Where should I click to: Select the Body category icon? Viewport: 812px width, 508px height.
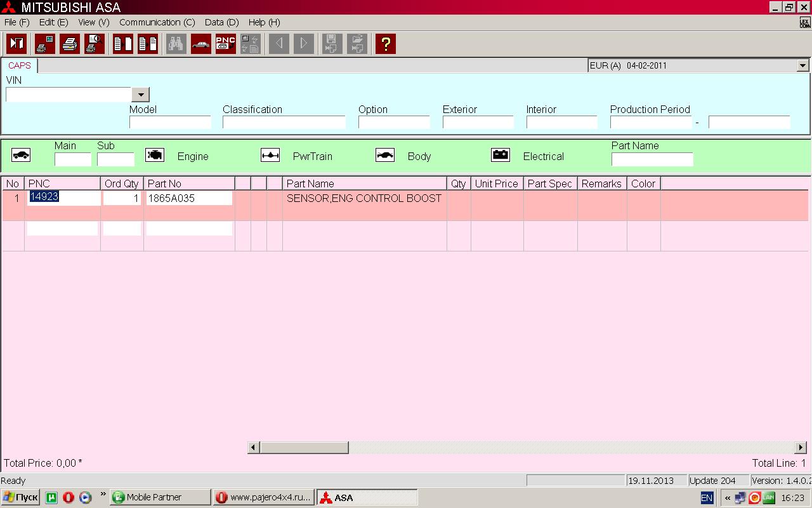(385, 156)
